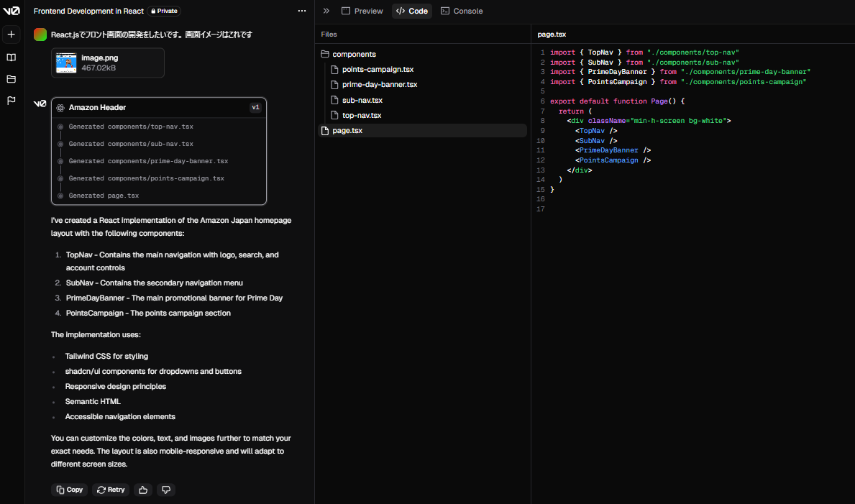Give thumbs down to the response
This screenshot has height=504, width=855.
(x=166, y=490)
